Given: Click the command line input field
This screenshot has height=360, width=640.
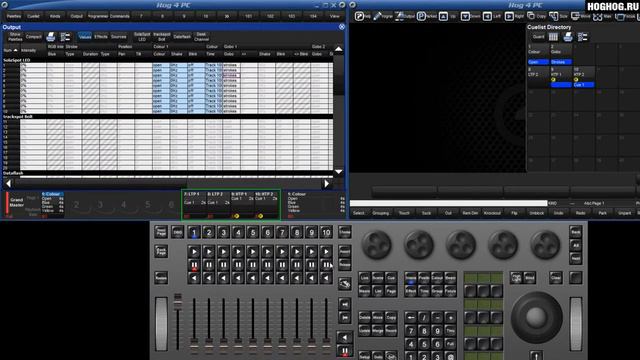Looking at the screenshot, I should pyautogui.click(x=448, y=203).
